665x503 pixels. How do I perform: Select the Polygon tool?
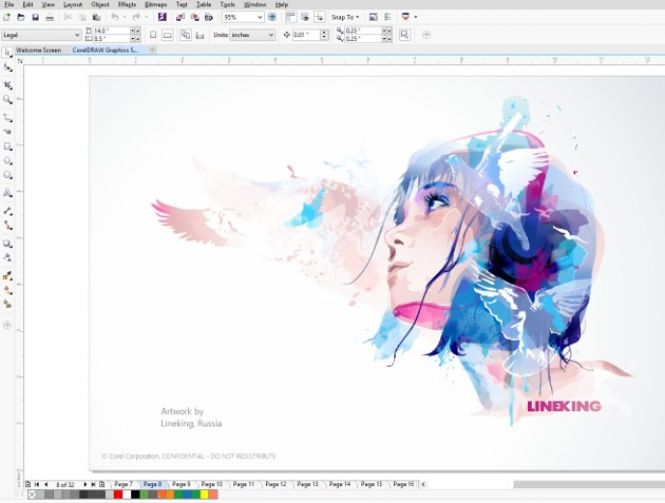[x=8, y=176]
